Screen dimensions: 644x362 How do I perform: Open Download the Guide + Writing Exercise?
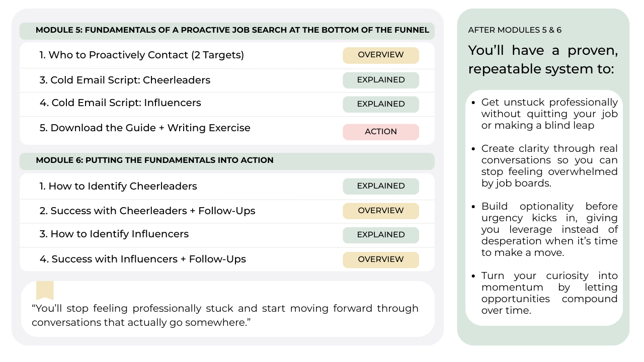(x=145, y=128)
